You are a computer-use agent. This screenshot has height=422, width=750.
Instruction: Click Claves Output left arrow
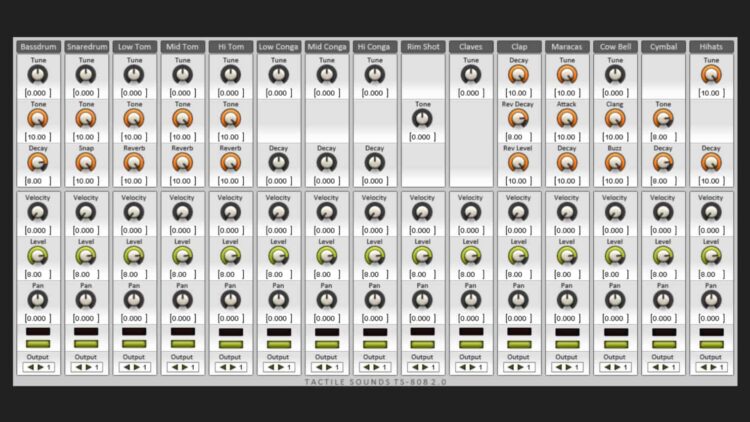click(463, 367)
